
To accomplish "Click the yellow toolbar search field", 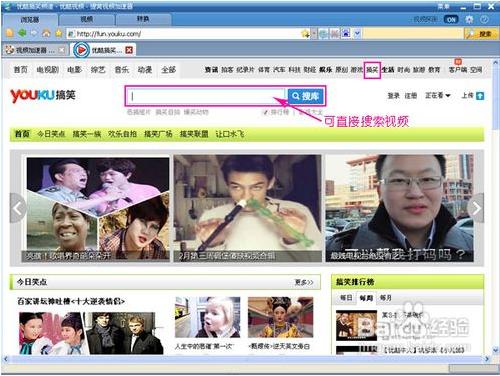I will 413,33.
